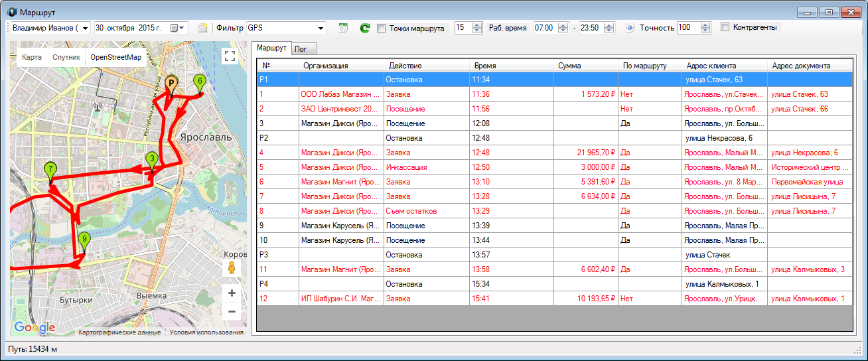Refresh the route with the green arrow icon
Image resolution: width=868 pixels, height=361 pixels.
[x=364, y=28]
